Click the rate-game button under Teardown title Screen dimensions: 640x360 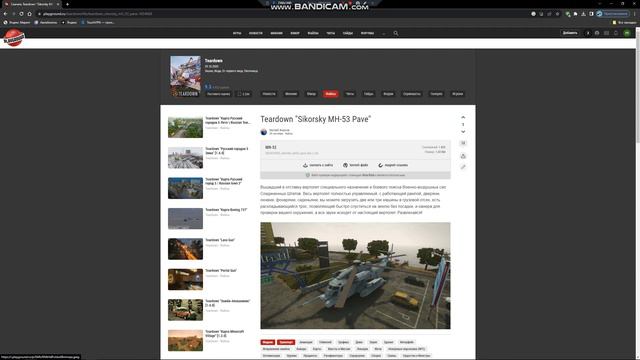(218, 94)
